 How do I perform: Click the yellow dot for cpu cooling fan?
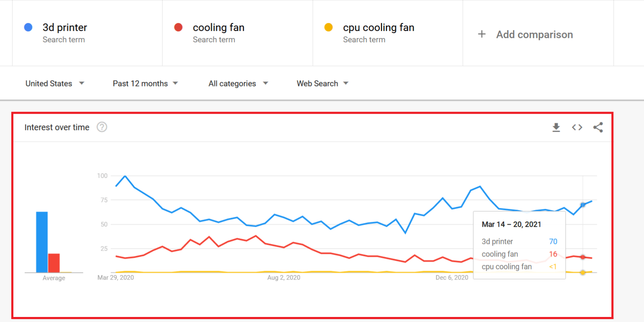[328, 28]
